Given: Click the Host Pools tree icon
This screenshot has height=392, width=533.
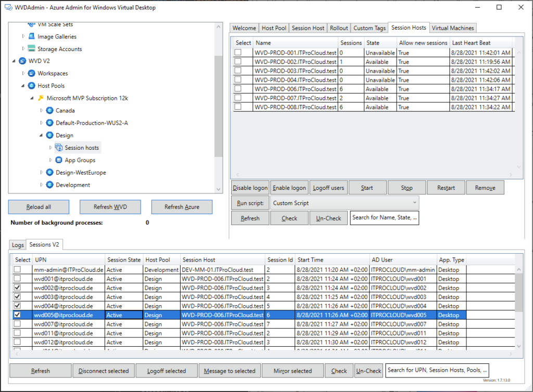Looking at the screenshot, I should pyautogui.click(x=32, y=86).
